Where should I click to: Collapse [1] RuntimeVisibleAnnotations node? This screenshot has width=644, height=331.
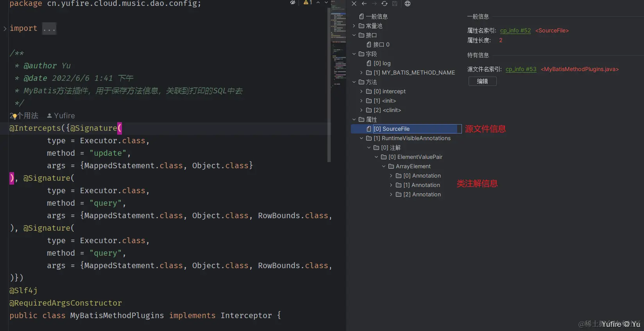pos(361,138)
